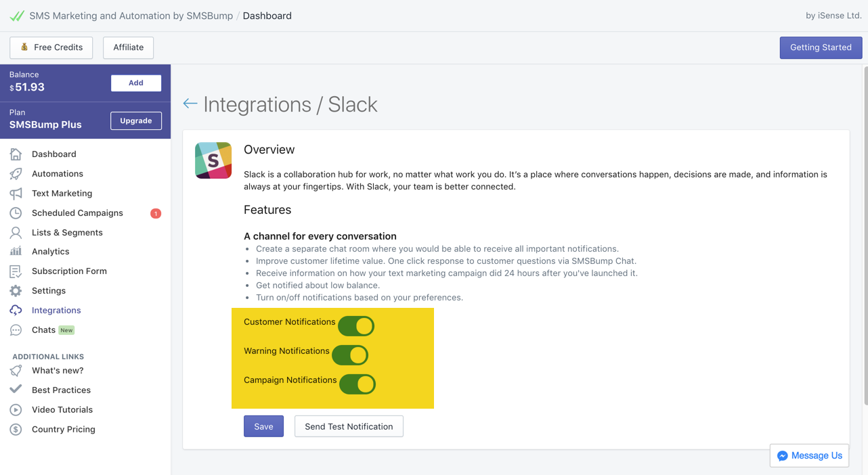The image size is (868, 475).
Task: Click the page vertical scrollbar
Action: [865, 237]
